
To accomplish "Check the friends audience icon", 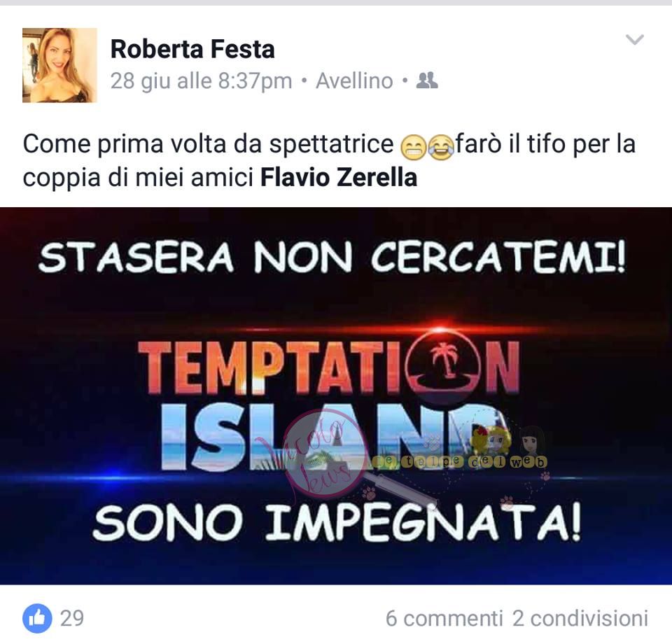I will (427, 80).
